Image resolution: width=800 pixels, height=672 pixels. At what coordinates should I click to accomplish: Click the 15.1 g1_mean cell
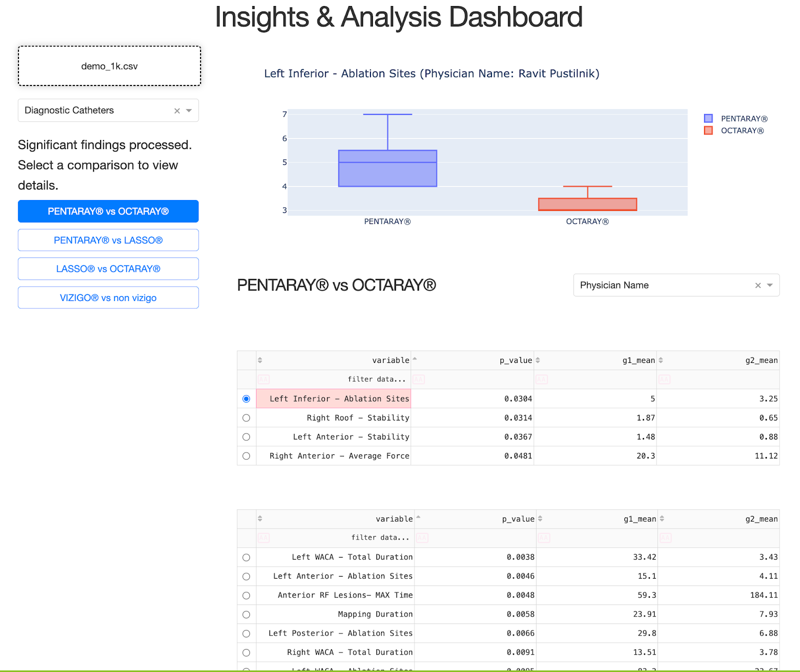[597, 576]
